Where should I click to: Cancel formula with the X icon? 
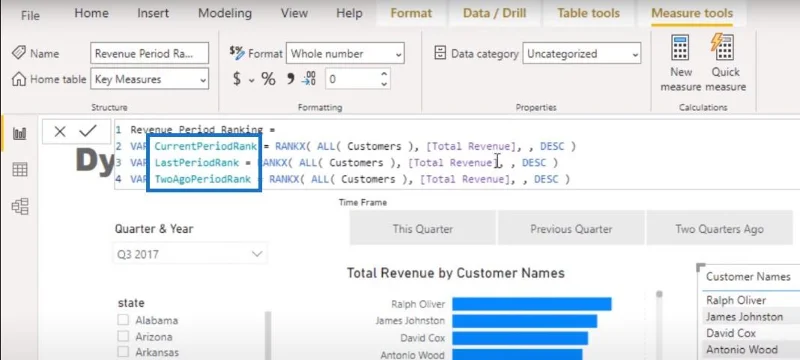click(x=60, y=132)
